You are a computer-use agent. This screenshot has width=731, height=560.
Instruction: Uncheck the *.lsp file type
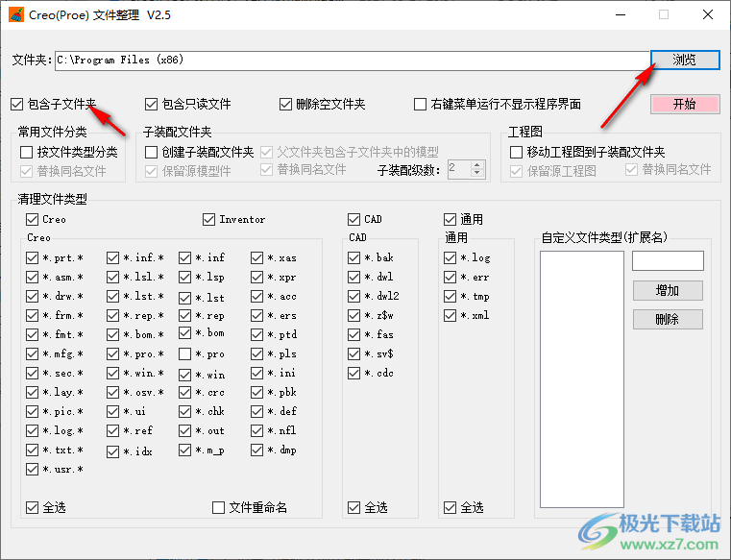(185, 277)
